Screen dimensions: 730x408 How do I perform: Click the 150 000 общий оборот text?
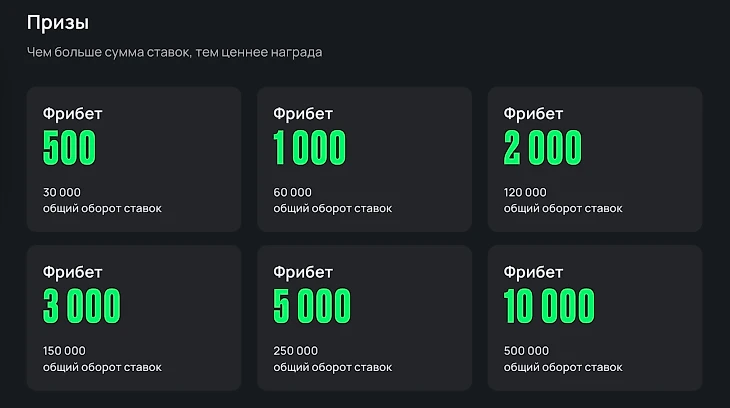(x=101, y=359)
